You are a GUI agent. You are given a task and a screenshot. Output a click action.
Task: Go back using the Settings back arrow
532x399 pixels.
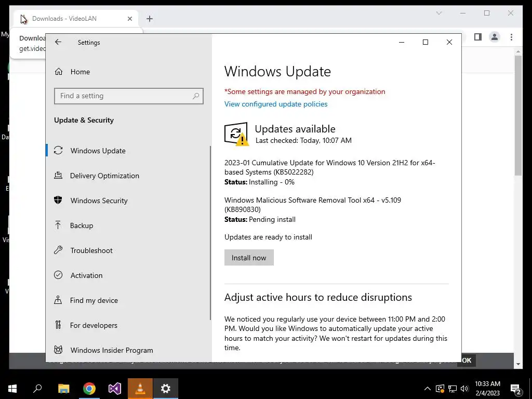point(58,42)
